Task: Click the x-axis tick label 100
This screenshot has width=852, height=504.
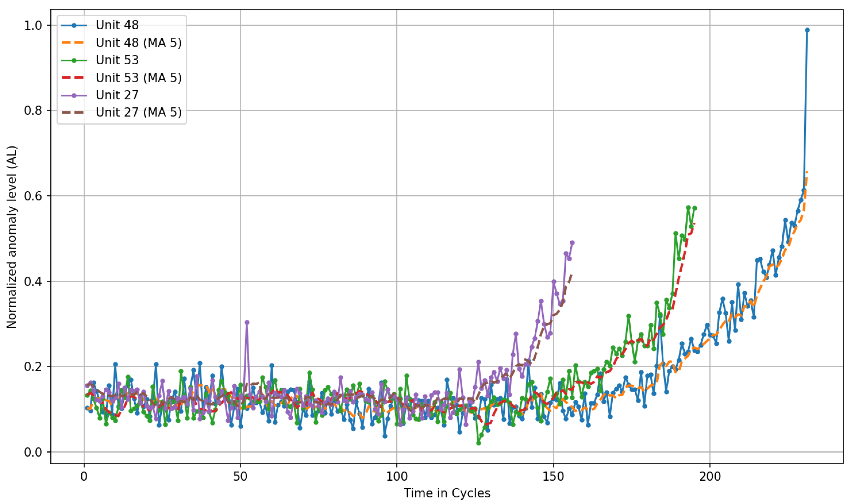Action: tap(397, 476)
